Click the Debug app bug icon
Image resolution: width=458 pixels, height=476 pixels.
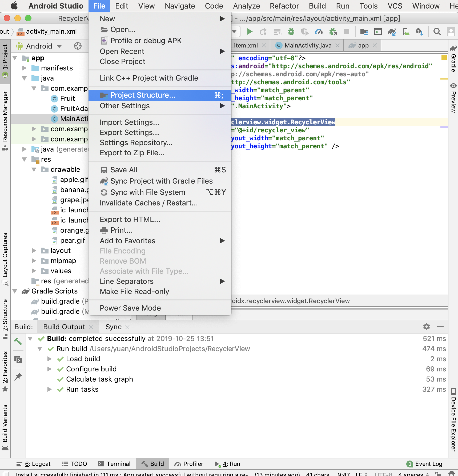[x=291, y=32]
